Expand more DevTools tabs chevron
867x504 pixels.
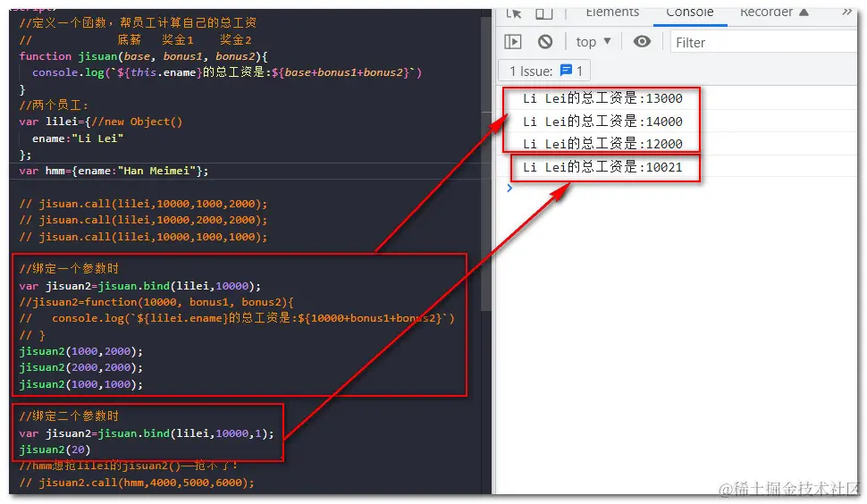(x=846, y=13)
